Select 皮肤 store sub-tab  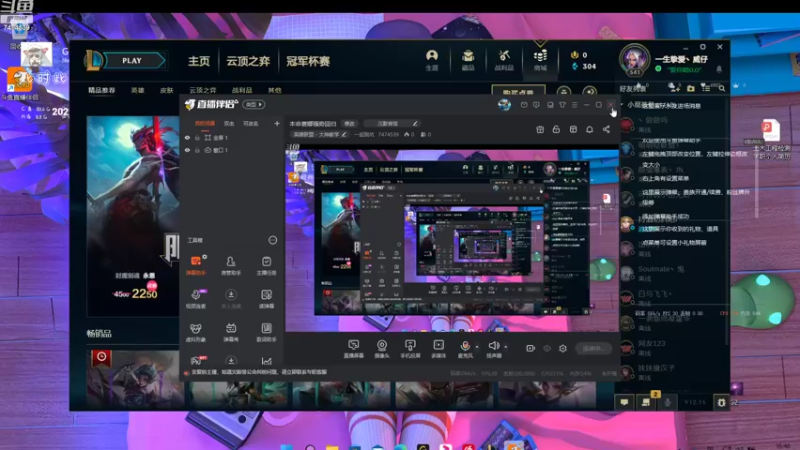click(x=167, y=90)
